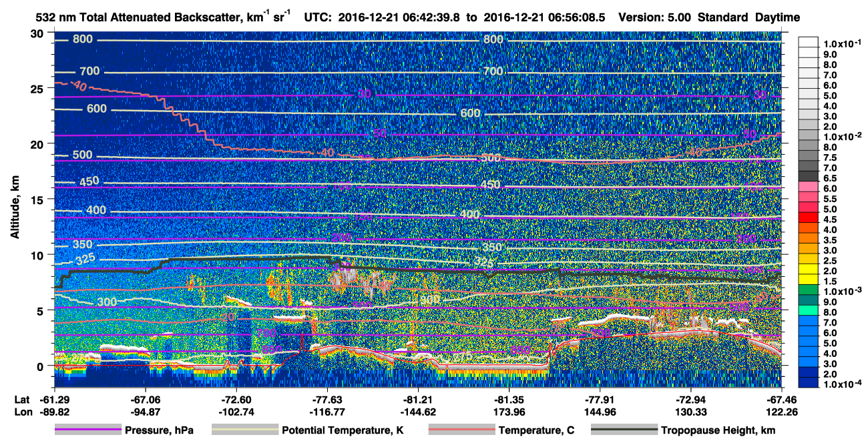
Task: Click the Pressure, hPa legend label
Action: click(158, 430)
